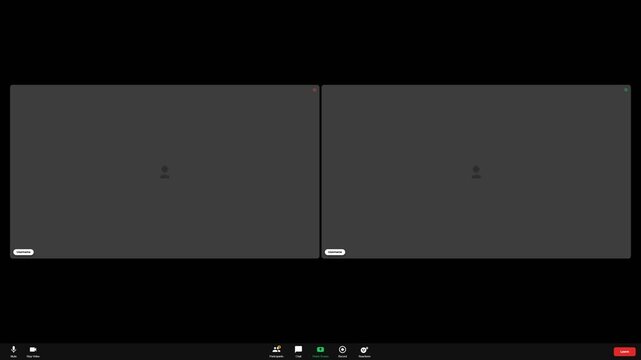
Task: Open the Participants panel
Action: 276,351
